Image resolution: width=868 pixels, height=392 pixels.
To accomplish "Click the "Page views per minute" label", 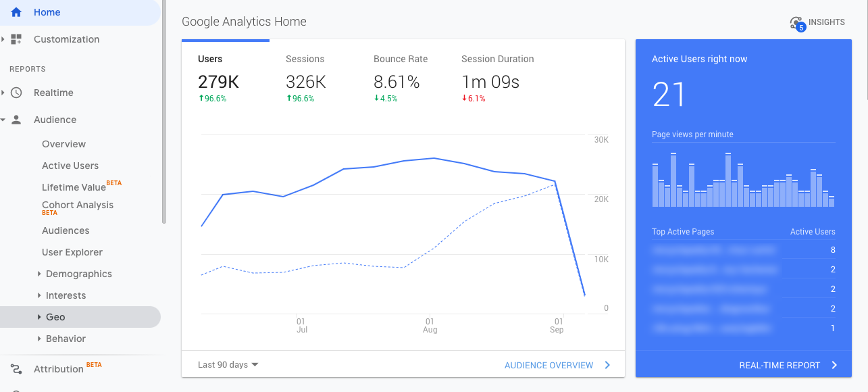I will click(x=692, y=134).
